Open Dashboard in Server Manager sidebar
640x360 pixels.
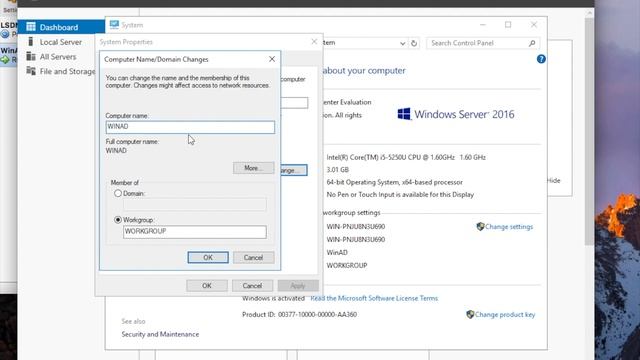pyautogui.click(x=59, y=27)
